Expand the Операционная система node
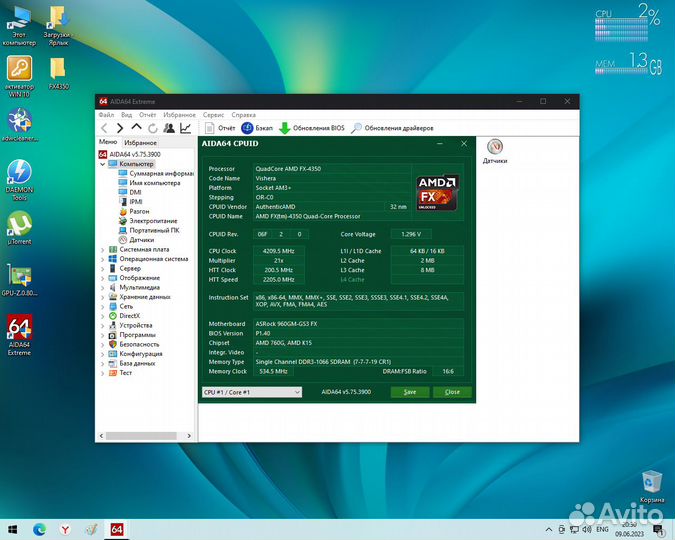675x540 pixels. pos(102,259)
